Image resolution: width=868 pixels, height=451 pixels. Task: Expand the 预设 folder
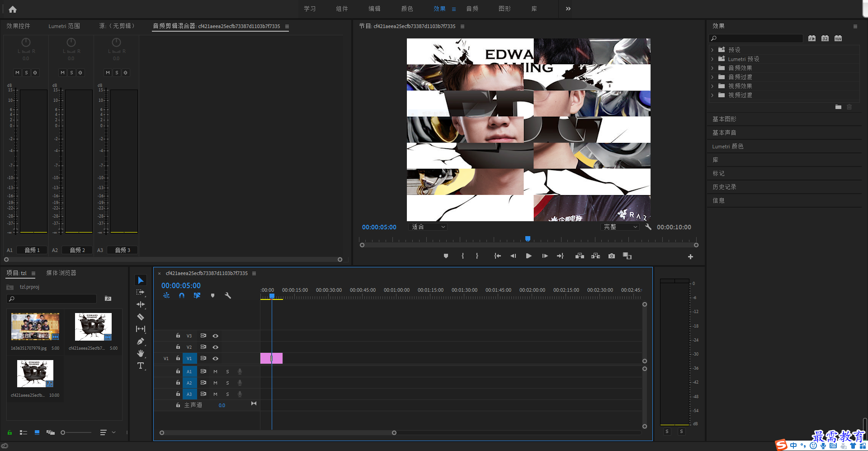[x=712, y=50]
